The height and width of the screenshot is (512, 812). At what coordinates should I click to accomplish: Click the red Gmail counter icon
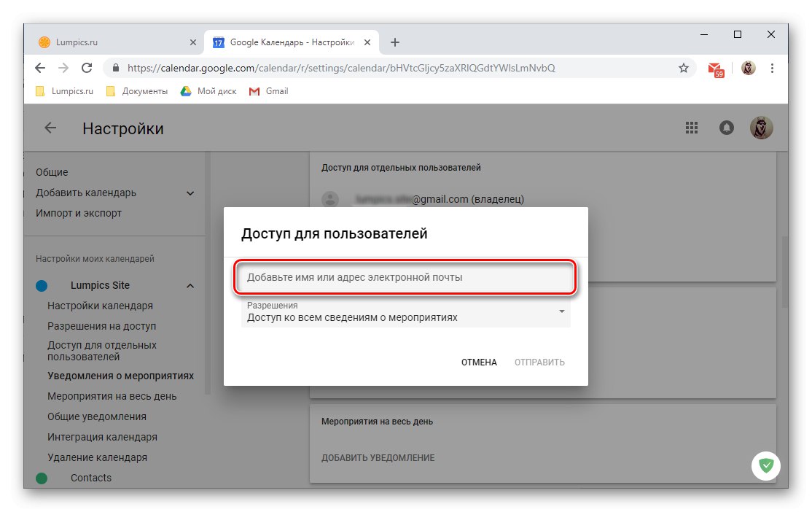coord(715,67)
